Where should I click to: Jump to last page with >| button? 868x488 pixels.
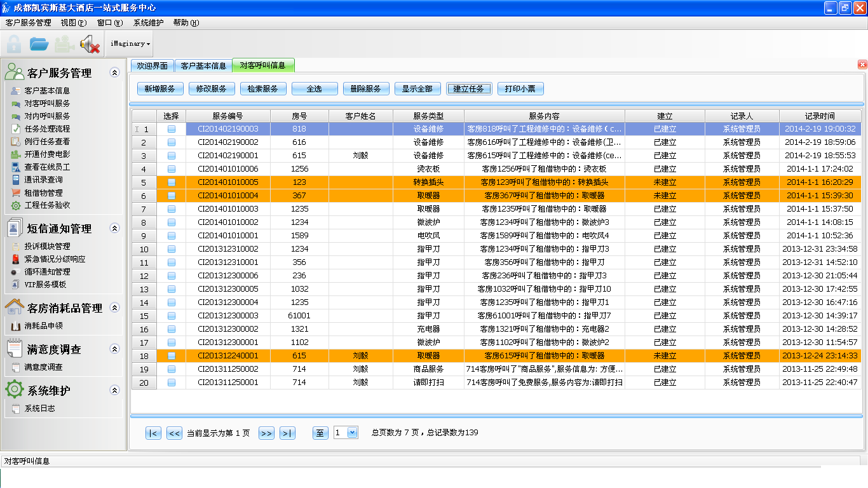tap(287, 433)
